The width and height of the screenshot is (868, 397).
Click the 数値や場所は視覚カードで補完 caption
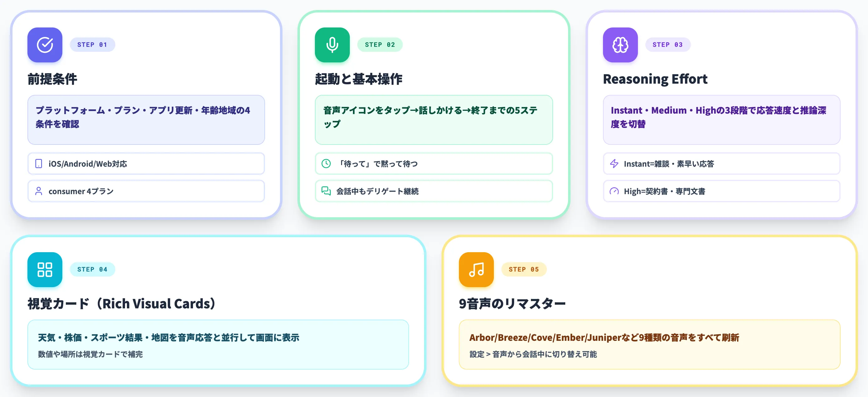click(x=90, y=354)
